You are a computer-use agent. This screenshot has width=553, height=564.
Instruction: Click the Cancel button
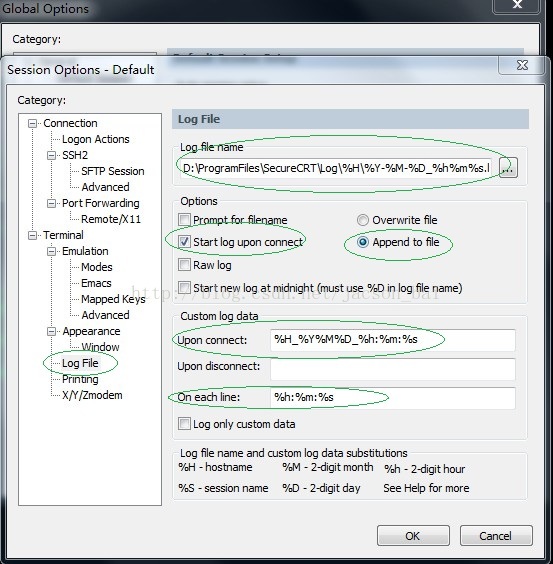[496, 536]
